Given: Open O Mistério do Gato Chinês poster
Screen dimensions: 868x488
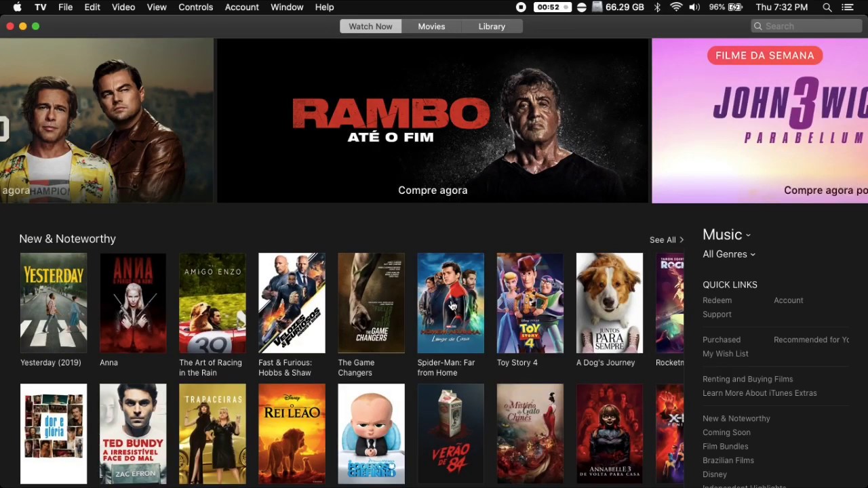Looking at the screenshot, I should (530, 434).
